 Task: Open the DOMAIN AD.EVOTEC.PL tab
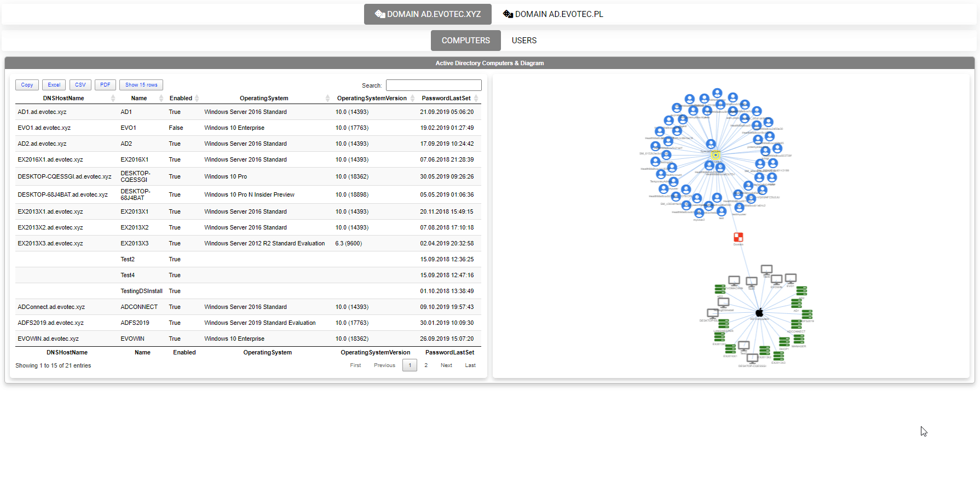click(553, 14)
